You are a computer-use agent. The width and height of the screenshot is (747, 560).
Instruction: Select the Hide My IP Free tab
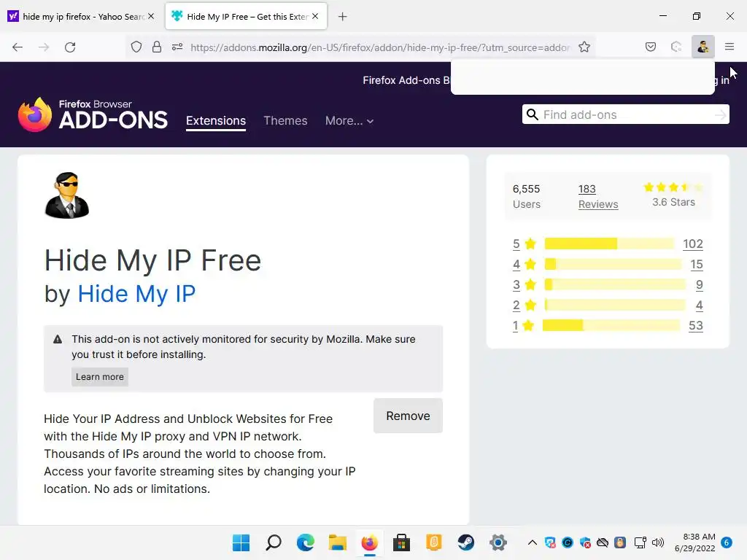[x=246, y=17]
